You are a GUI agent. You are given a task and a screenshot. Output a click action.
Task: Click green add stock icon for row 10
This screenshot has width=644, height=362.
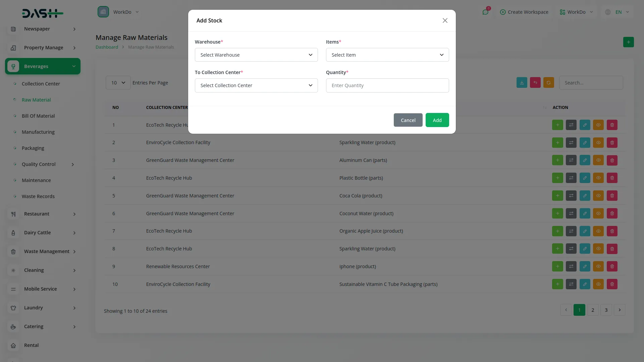pyautogui.click(x=557, y=284)
